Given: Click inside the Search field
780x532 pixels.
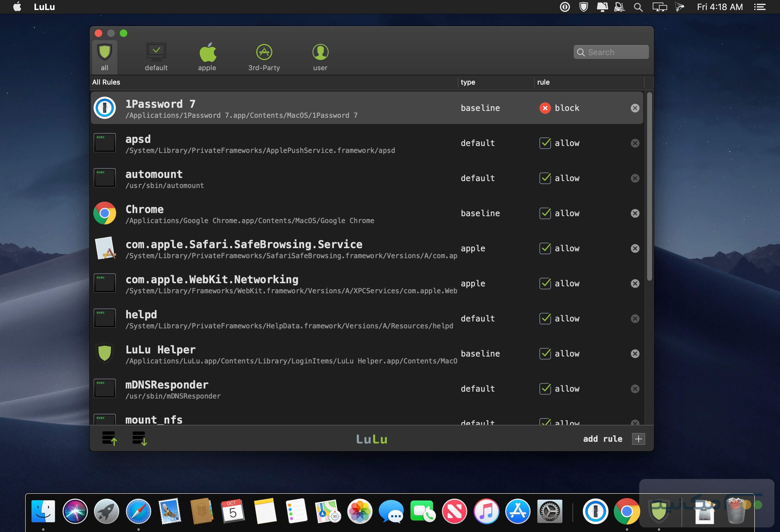Looking at the screenshot, I should pos(616,52).
